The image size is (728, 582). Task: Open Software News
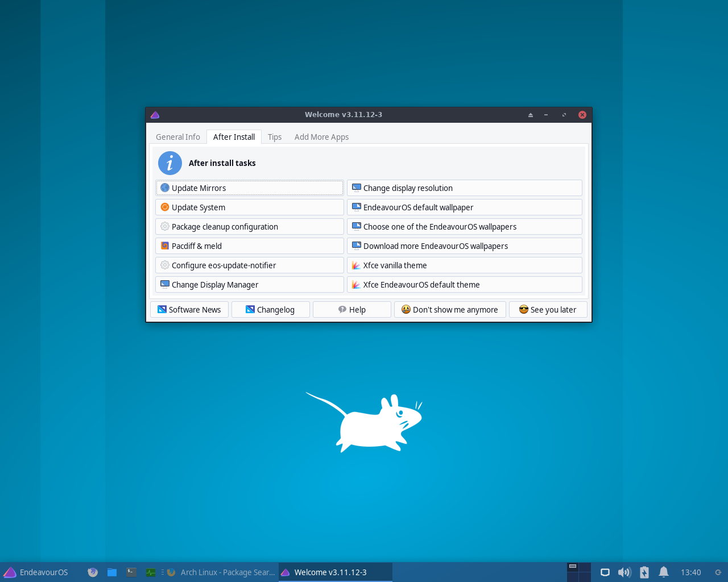click(189, 310)
